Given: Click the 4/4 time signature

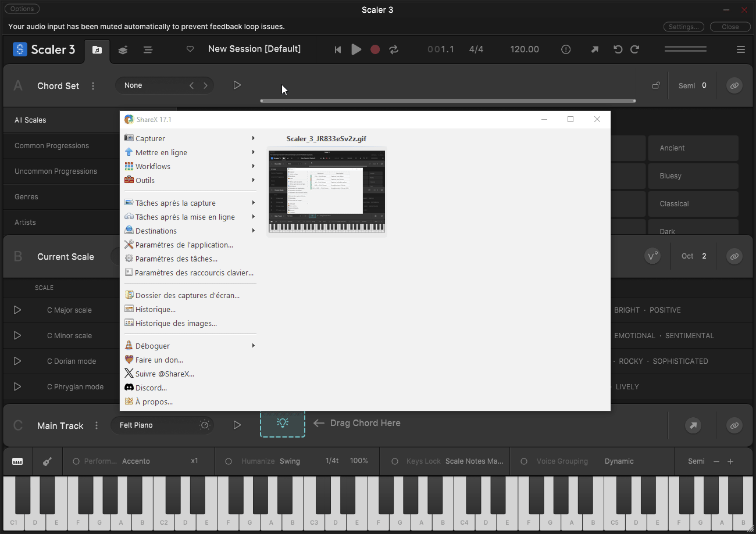Looking at the screenshot, I should tap(476, 49).
